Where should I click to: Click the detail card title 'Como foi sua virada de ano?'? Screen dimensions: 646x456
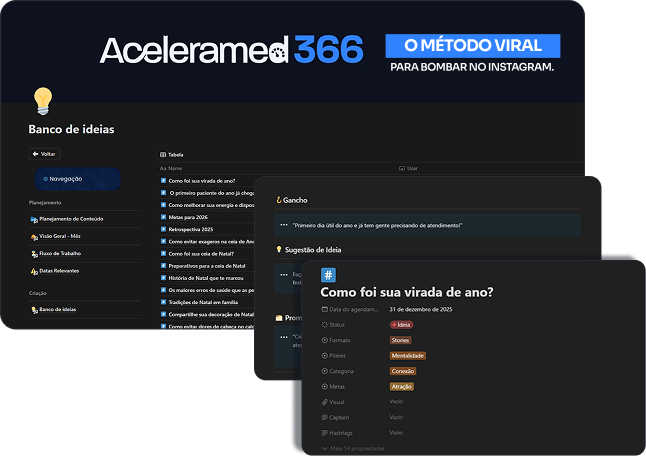(407, 292)
